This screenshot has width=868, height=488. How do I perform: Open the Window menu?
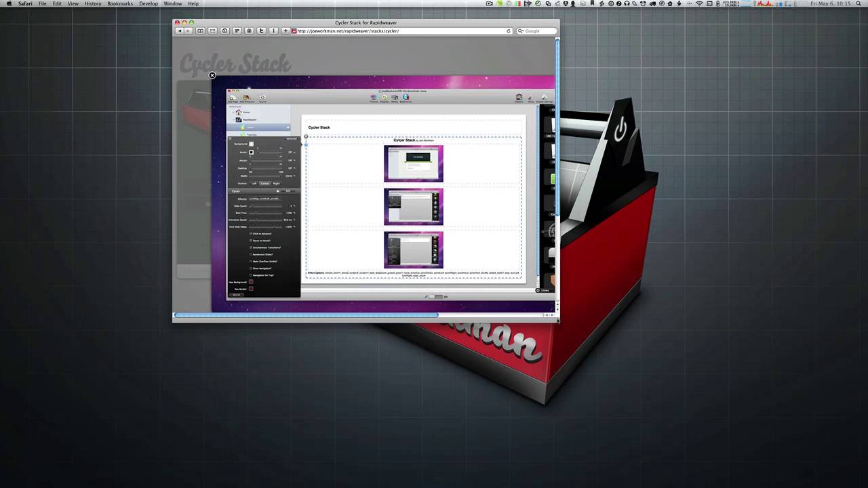coord(172,4)
